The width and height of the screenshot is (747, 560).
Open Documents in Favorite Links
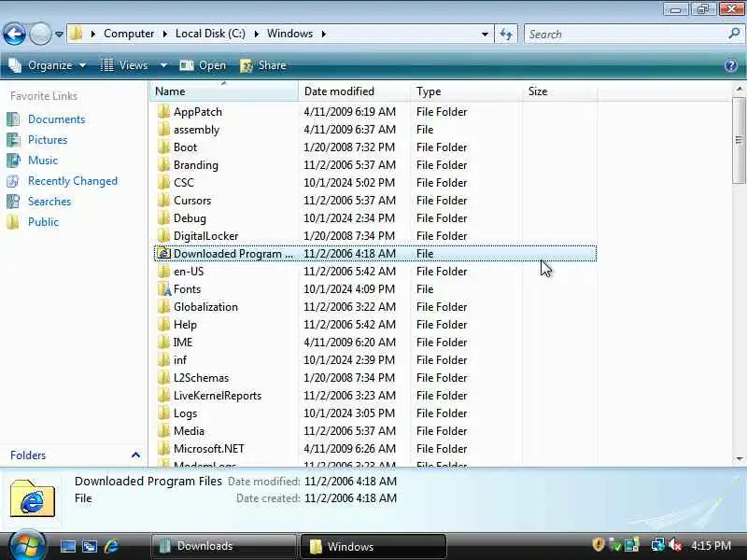pyautogui.click(x=56, y=119)
